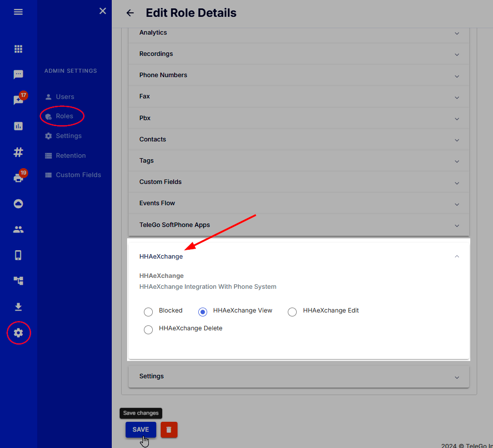493x448 pixels.
Task: Click 'HHAeXchange Integration With Phone System' text
Action: [x=208, y=287]
